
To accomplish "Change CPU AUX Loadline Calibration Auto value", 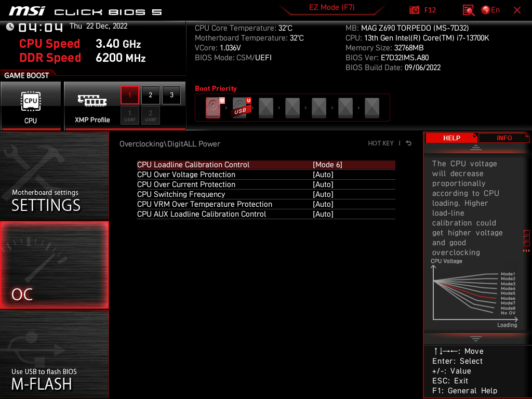I will 323,214.
